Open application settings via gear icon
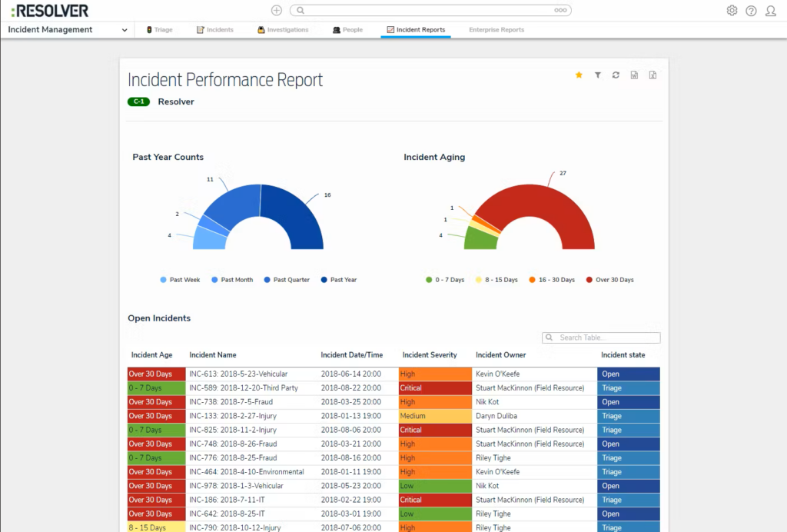This screenshot has width=787, height=532. (x=732, y=10)
